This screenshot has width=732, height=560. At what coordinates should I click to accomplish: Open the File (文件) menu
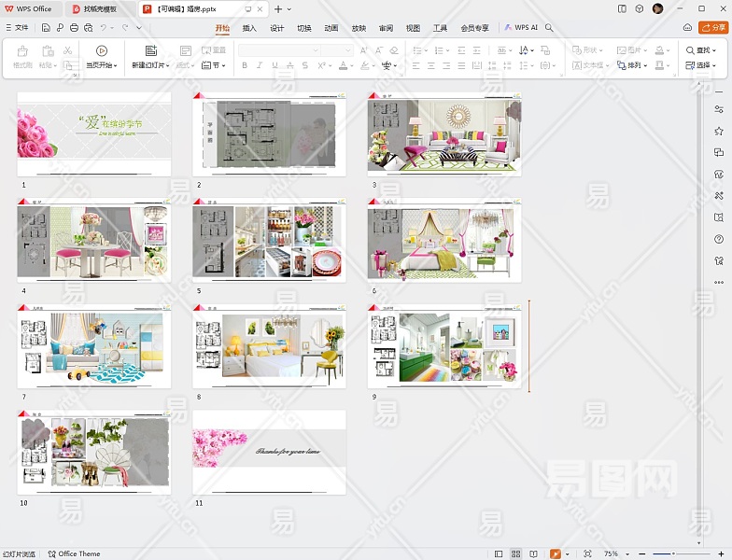pos(17,28)
